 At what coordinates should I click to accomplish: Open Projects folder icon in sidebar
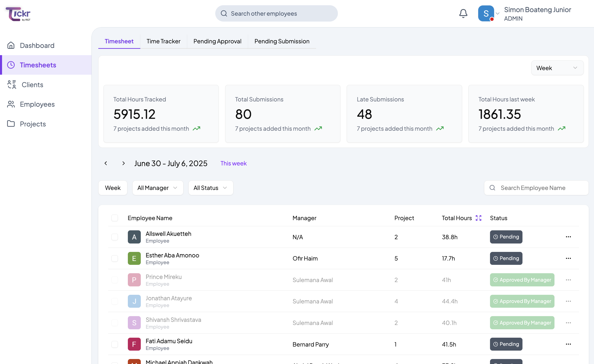(11, 124)
